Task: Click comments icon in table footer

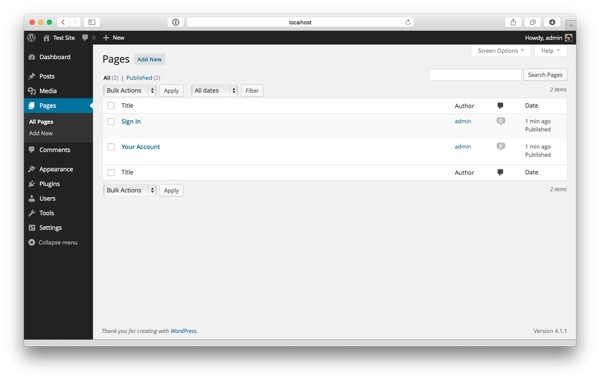Action: (x=500, y=172)
